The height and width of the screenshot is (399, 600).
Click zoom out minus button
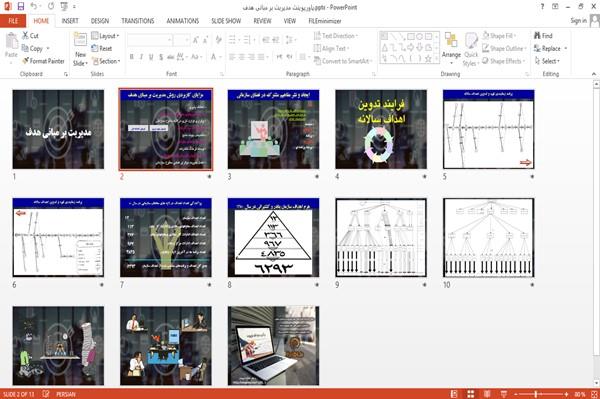tap(516, 394)
